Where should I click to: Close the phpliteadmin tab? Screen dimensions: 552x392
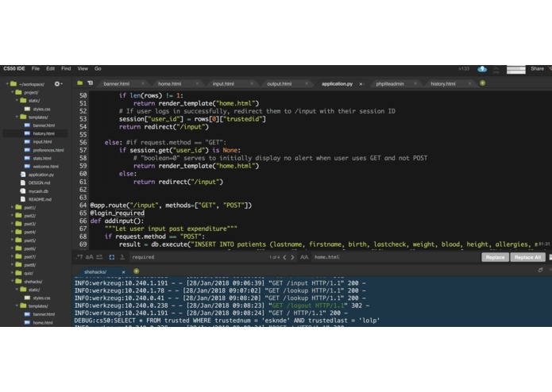click(x=415, y=83)
